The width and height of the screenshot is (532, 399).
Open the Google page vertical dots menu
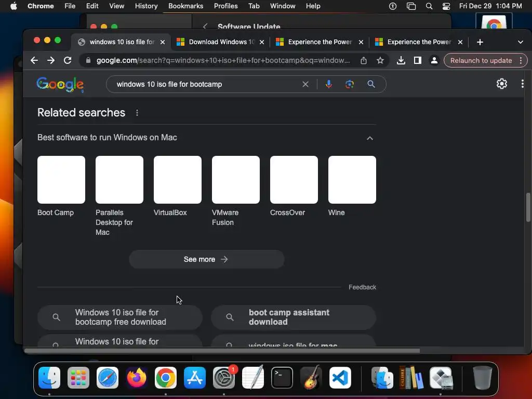coord(523,84)
